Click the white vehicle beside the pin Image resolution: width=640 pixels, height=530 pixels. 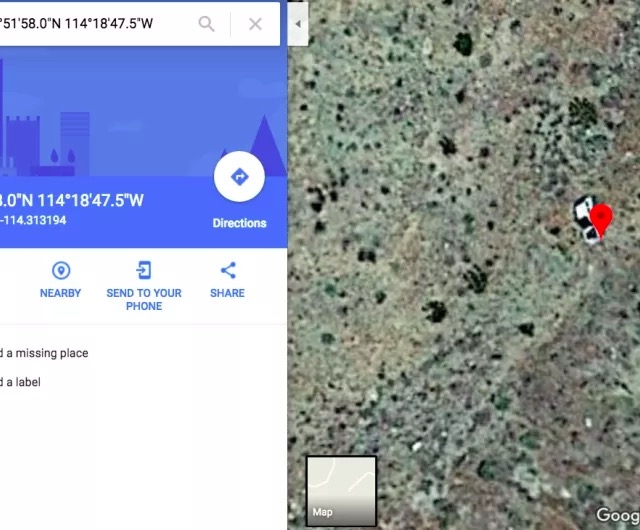pos(585,219)
